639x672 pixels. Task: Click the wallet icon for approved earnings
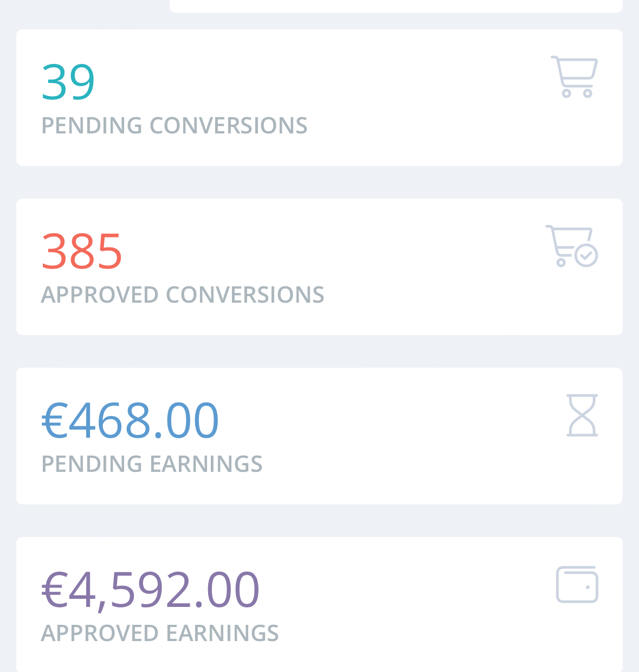tap(577, 584)
